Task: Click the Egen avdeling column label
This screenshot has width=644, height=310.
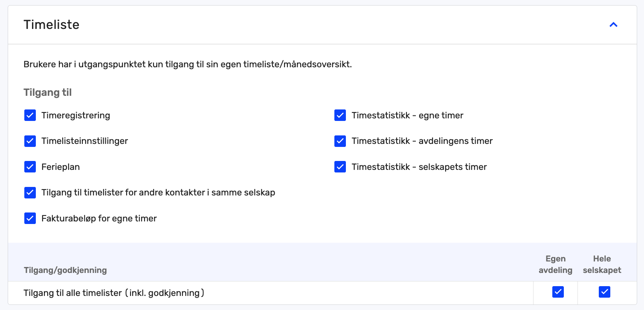Action: (555, 264)
